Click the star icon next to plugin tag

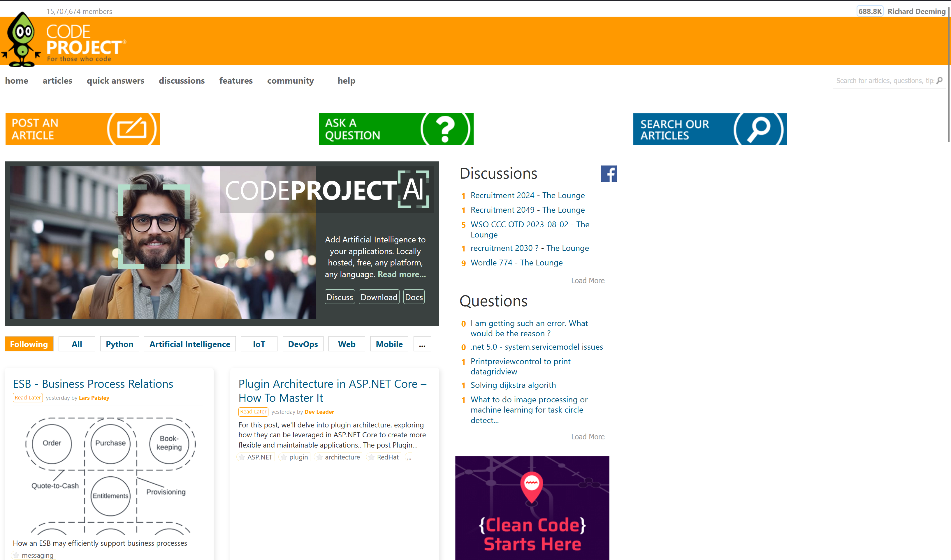pos(284,457)
